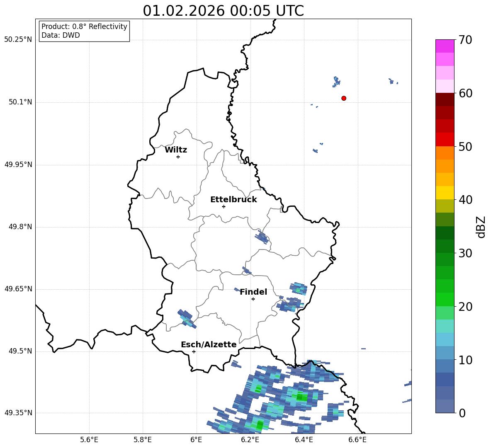491x448 pixels.
Task: Click the orange colorbar segment below 50
Action: click(445, 153)
